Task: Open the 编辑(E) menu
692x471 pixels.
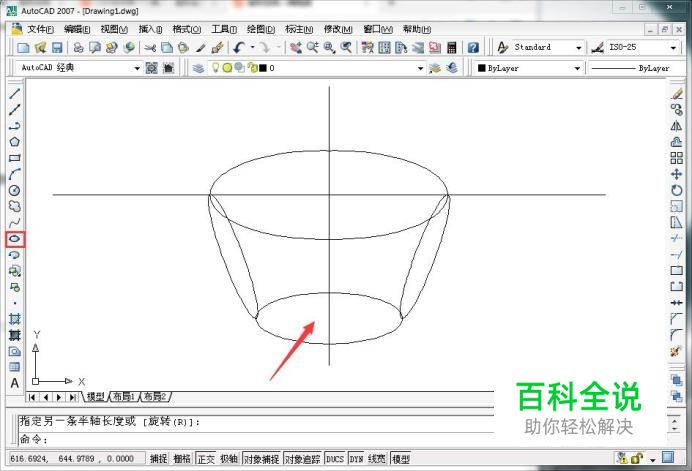Action: [x=77, y=29]
